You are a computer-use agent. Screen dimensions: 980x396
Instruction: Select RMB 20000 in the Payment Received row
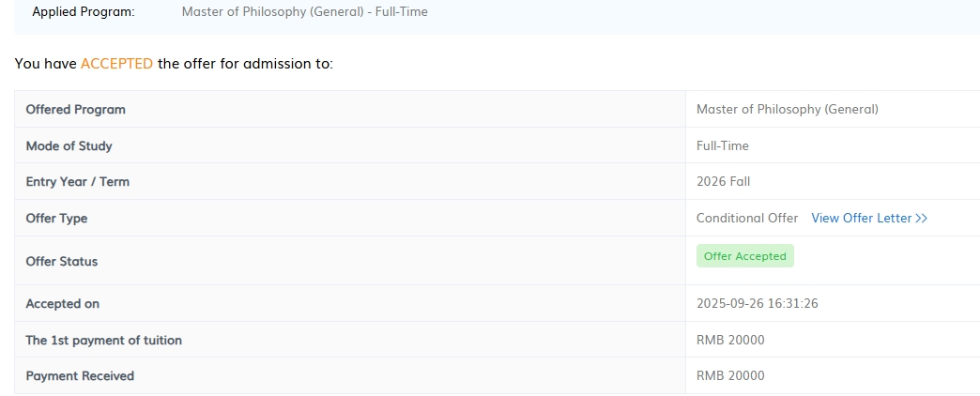(x=730, y=375)
